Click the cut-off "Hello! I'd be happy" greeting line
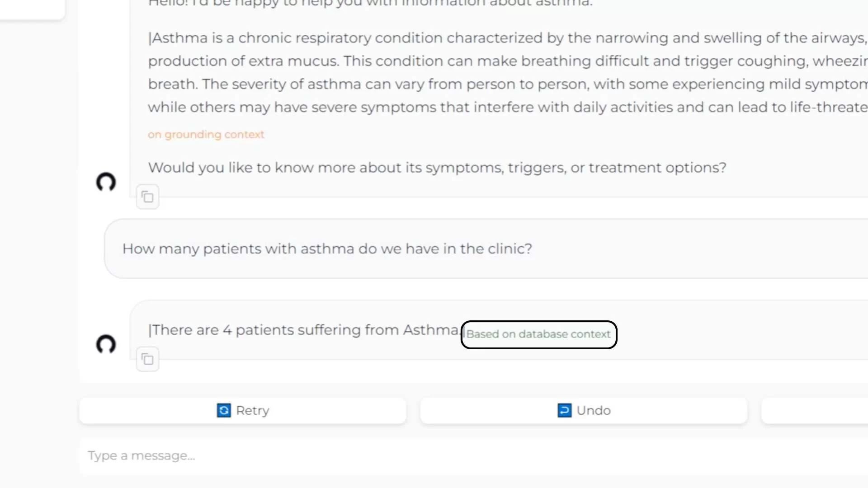868x488 pixels. tap(370, 4)
